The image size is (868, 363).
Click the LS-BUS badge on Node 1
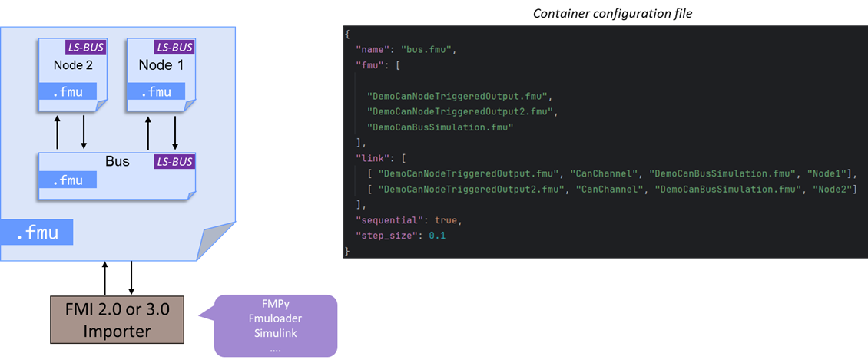coord(174,48)
